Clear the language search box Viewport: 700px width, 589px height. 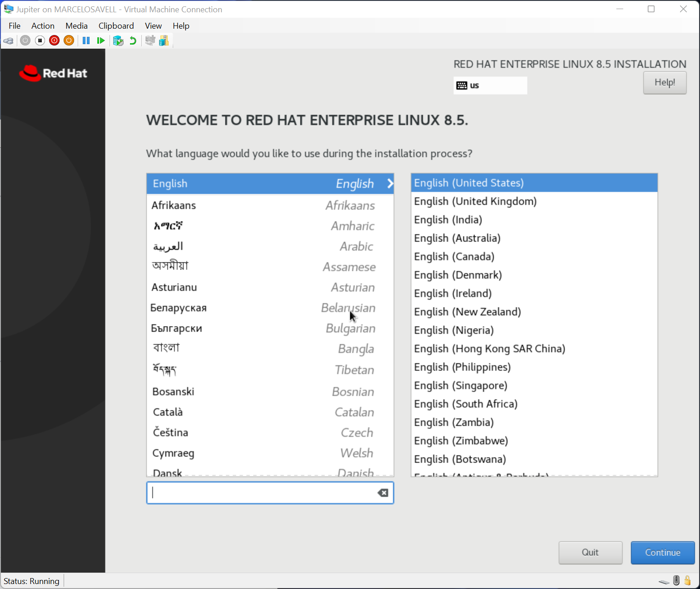click(x=383, y=493)
